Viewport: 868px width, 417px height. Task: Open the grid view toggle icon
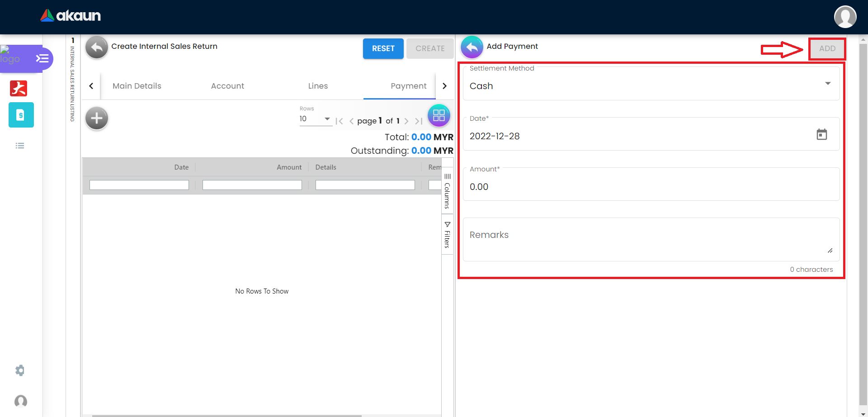(x=439, y=115)
